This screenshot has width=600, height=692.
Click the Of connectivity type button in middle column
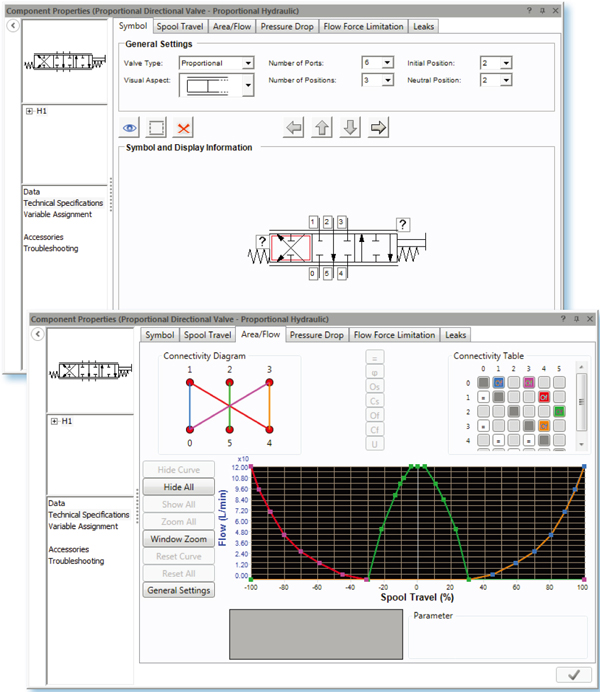375,415
